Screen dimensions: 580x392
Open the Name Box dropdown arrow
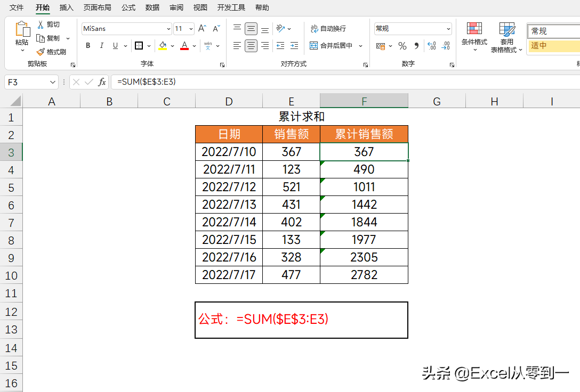point(53,82)
